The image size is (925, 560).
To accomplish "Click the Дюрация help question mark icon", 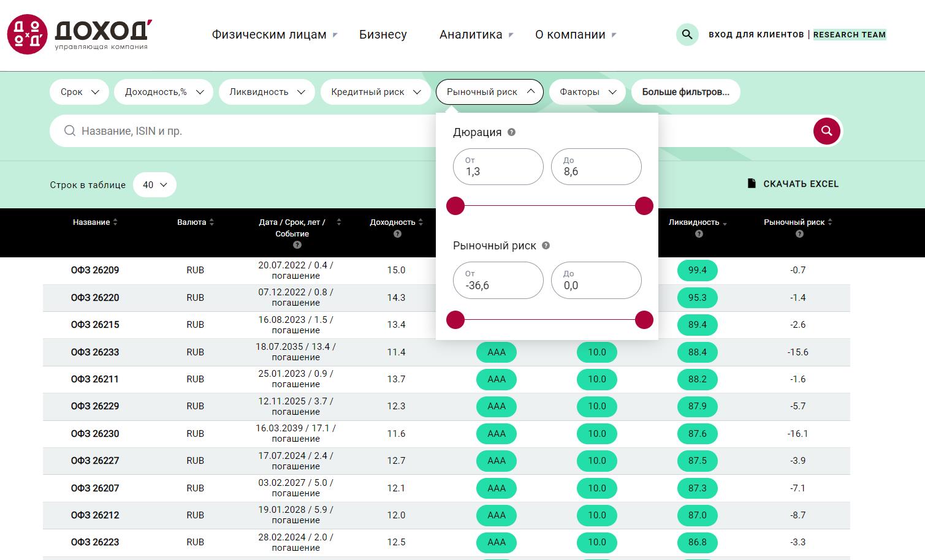I will click(512, 132).
